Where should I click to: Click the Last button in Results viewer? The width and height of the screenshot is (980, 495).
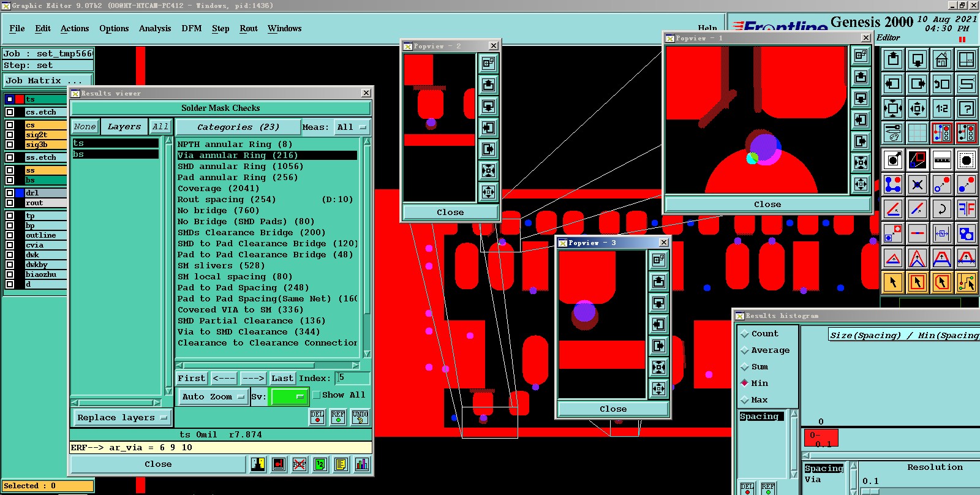pyautogui.click(x=282, y=379)
